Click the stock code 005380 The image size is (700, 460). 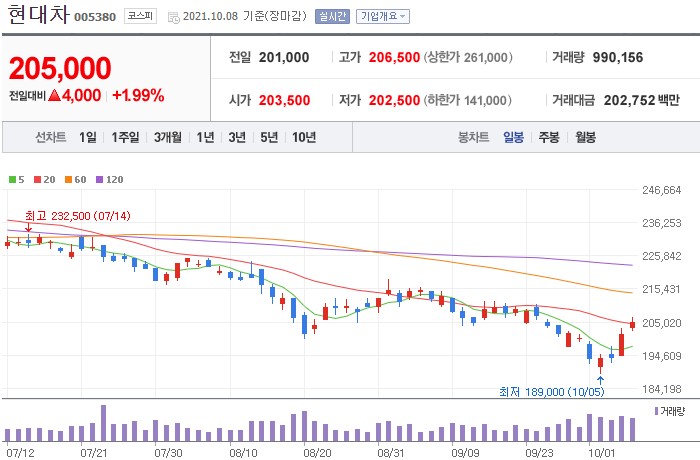[x=95, y=17]
